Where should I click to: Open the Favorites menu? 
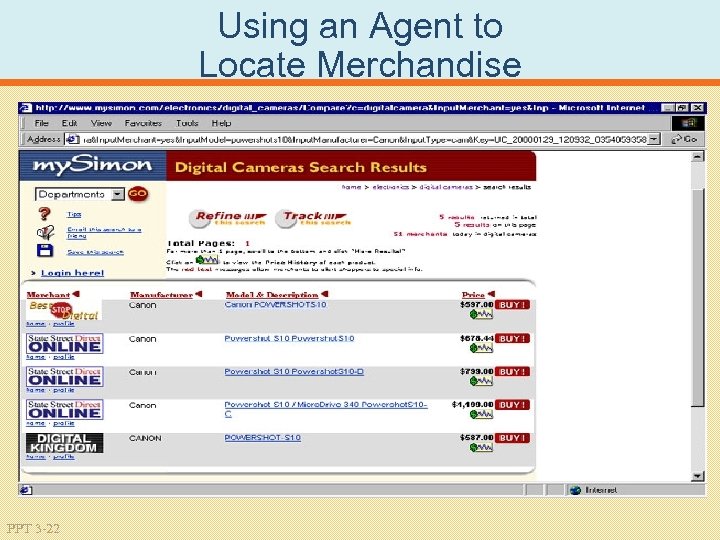143,123
